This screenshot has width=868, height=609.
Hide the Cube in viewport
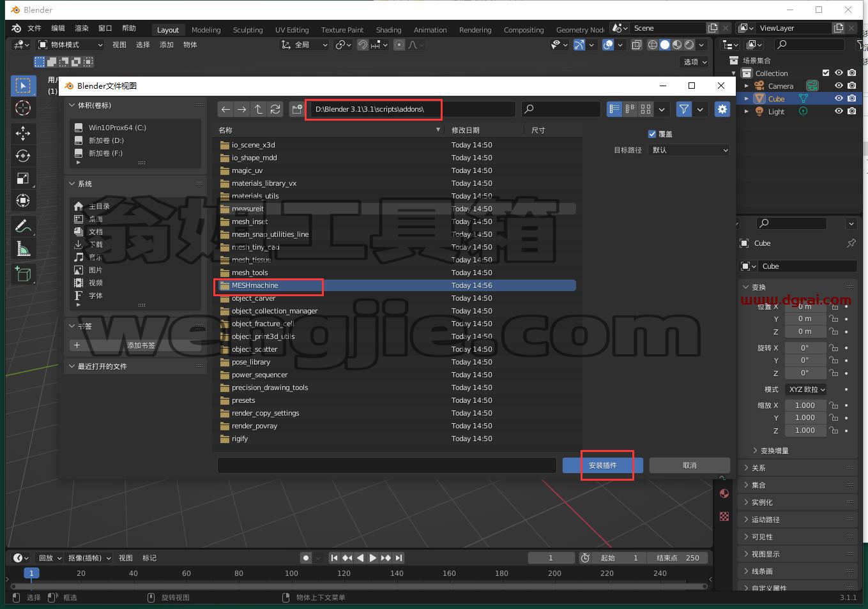pos(839,98)
